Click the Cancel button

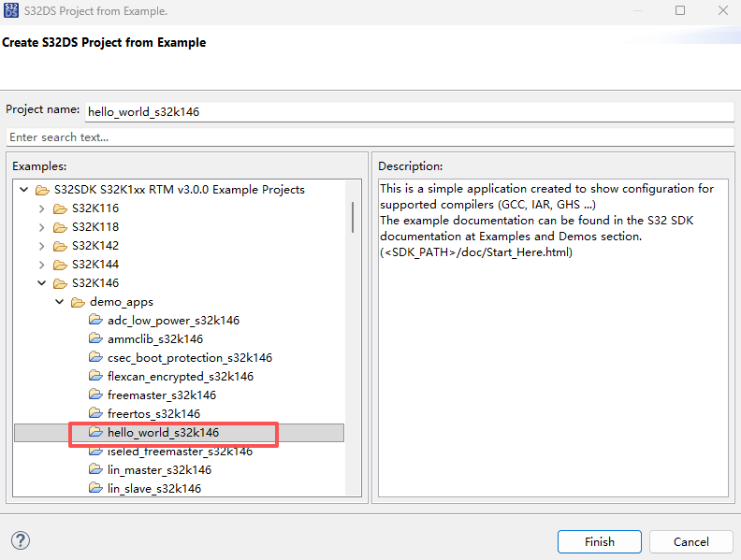tap(690, 541)
